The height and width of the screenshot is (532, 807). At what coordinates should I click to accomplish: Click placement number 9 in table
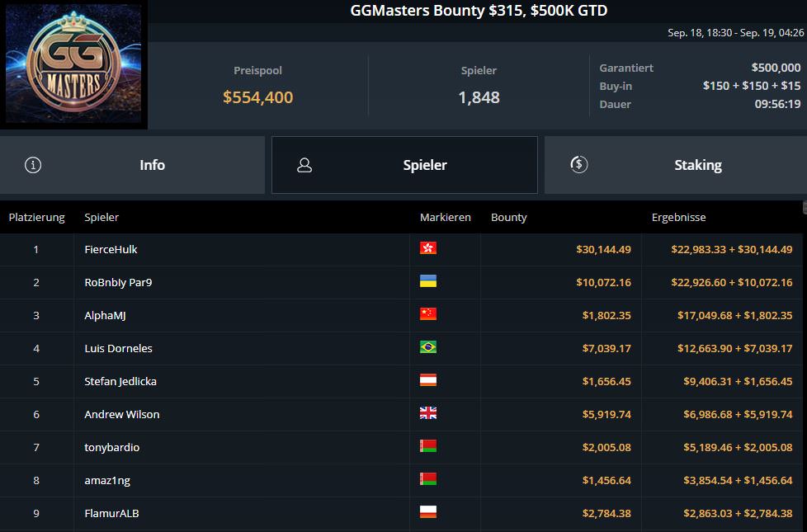[36, 513]
